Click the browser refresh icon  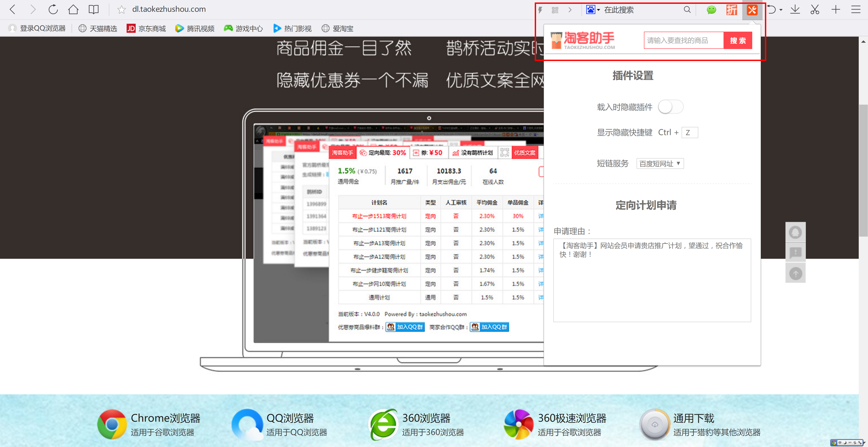[53, 9]
